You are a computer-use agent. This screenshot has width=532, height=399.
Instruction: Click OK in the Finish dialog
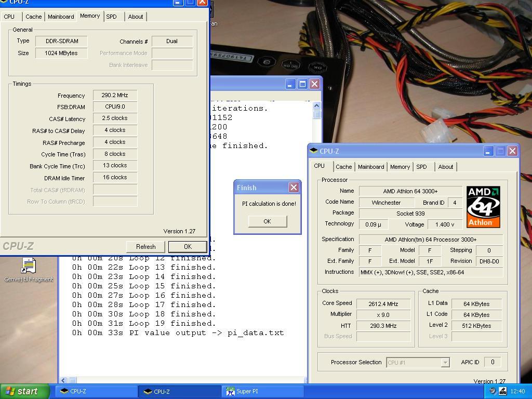pos(268,221)
